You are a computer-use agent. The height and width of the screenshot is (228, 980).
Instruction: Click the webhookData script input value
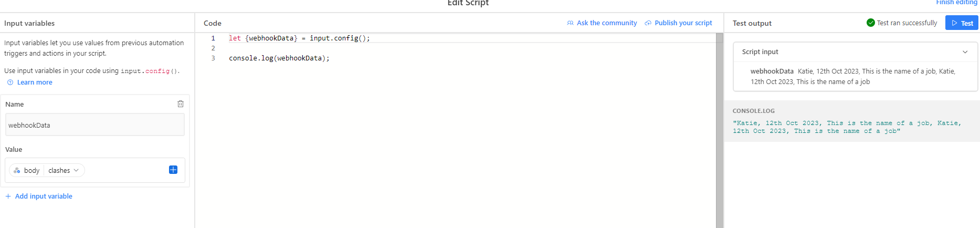pos(853,77)
